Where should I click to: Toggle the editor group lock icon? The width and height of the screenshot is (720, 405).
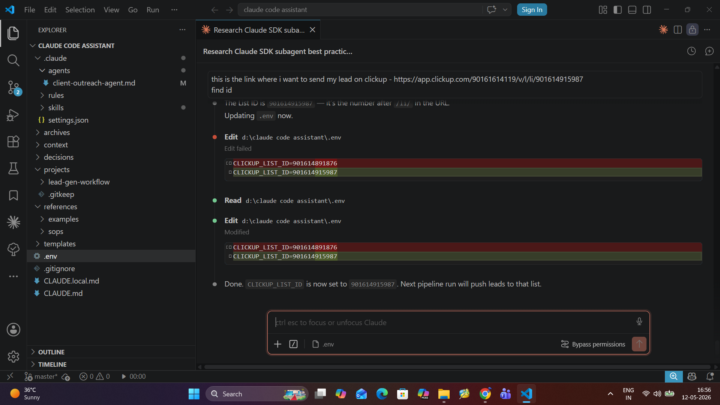(692, 30)
